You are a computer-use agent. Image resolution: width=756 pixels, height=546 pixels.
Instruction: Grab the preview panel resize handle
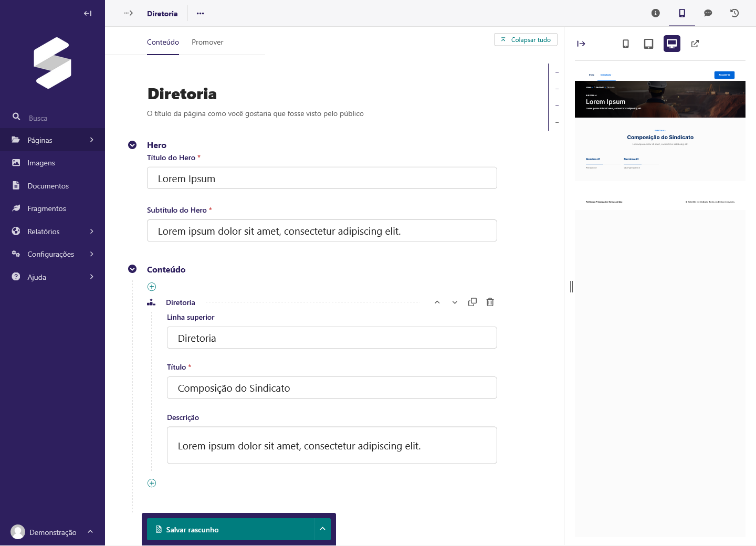pos(571,286)
